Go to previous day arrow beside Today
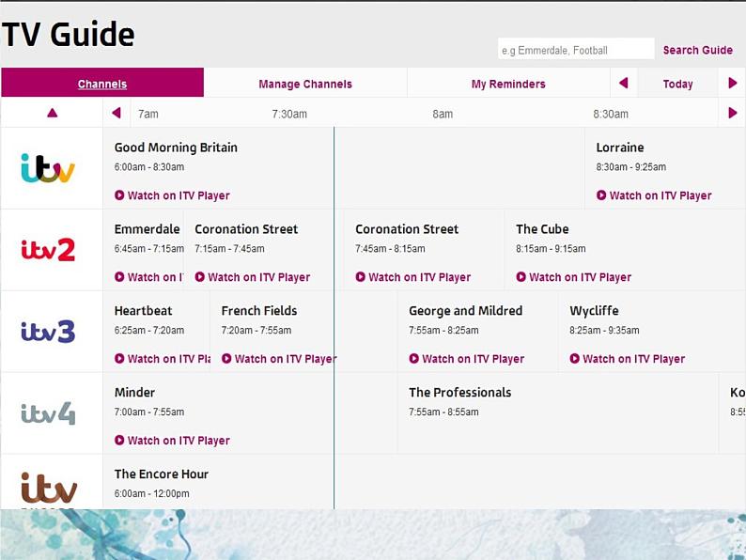746x560 pixels. (x=624, y=84)
